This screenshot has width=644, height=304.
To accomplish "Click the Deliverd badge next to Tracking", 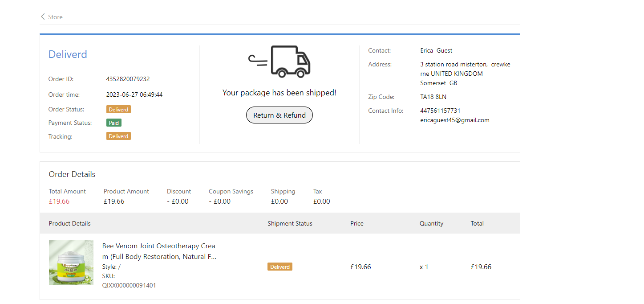I will 118,136.
